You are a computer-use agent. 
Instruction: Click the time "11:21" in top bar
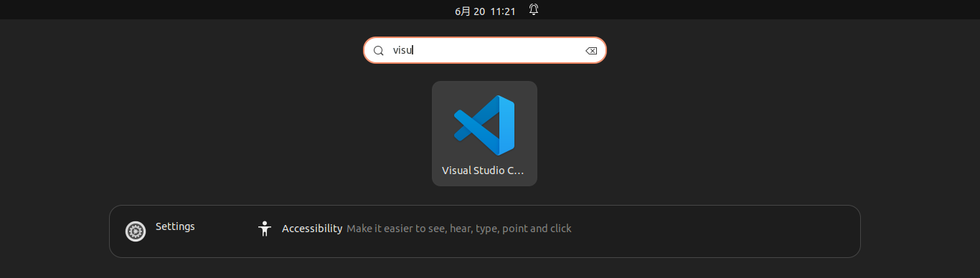point(504,11)
